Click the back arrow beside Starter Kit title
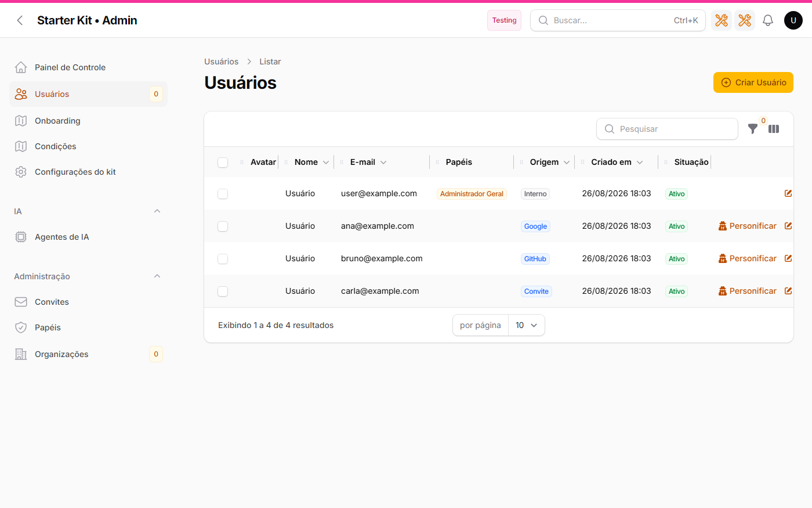The height and width of the screenshot is (508, 812). click(20, 20)
